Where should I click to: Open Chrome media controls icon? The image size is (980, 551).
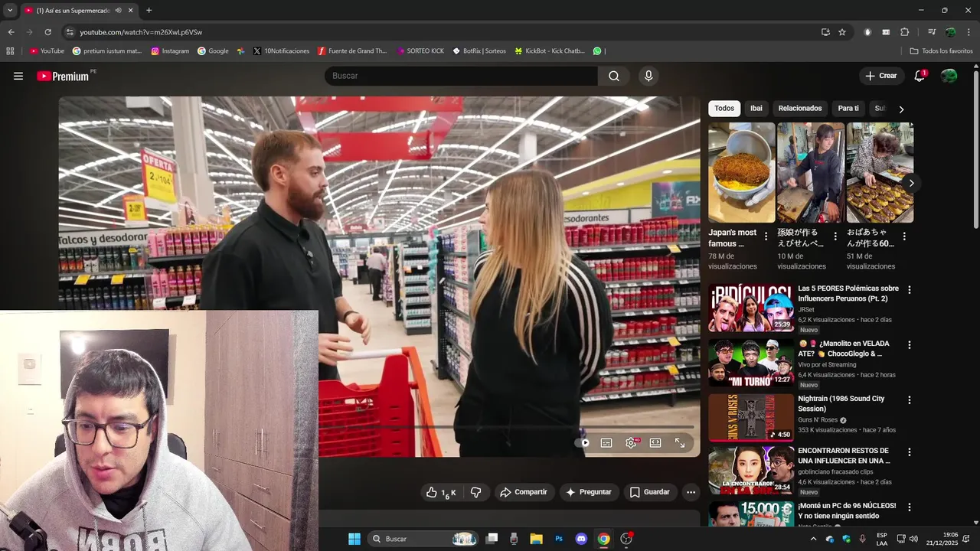(932, 32)
